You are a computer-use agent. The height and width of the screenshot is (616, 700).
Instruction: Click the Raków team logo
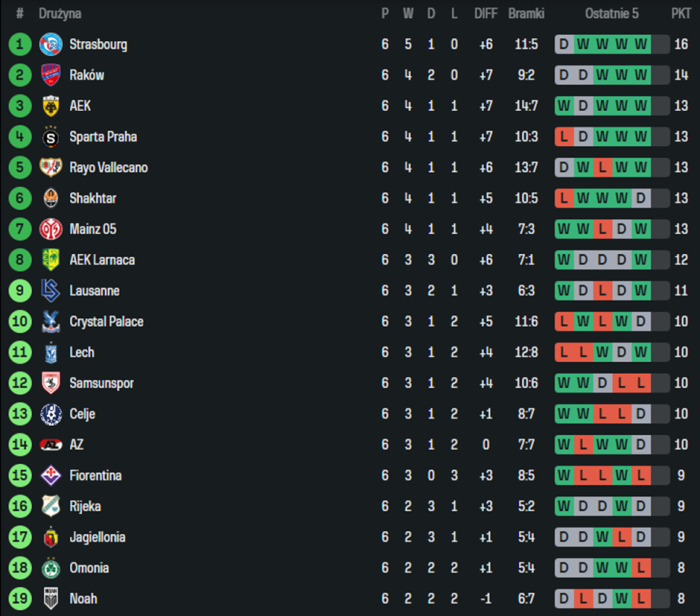click(x=50, y=75)
